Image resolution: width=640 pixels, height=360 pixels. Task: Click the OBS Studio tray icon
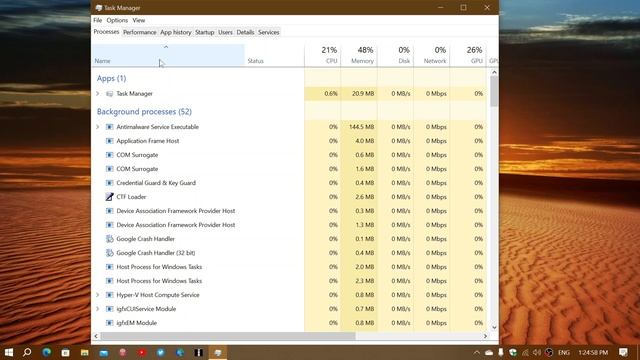tap(549, 352)
